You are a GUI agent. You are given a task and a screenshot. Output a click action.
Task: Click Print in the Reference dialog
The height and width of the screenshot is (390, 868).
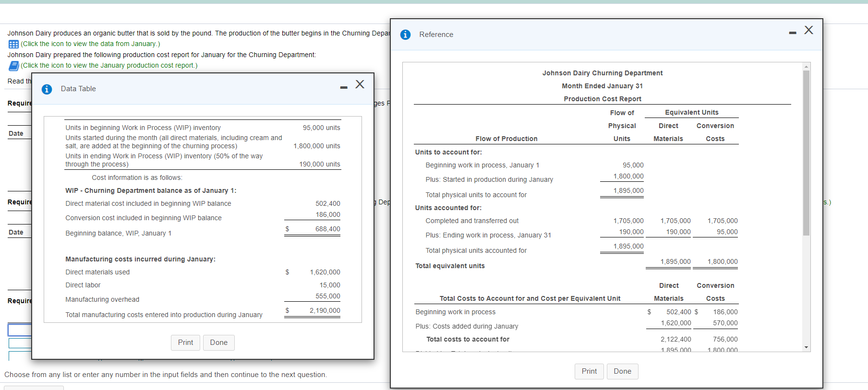tap(589, 371)
